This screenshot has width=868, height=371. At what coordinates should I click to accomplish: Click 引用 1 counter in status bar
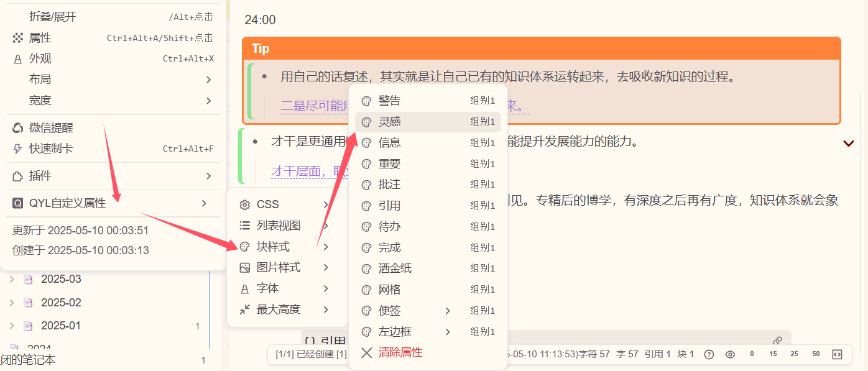[x=658, y=354]
